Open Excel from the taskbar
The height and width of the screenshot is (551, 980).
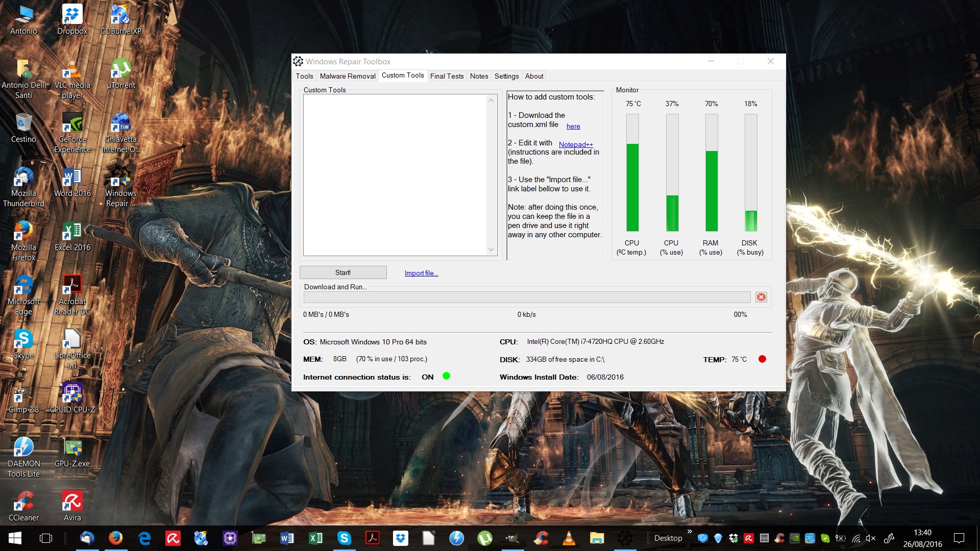[x=315, y=538]
